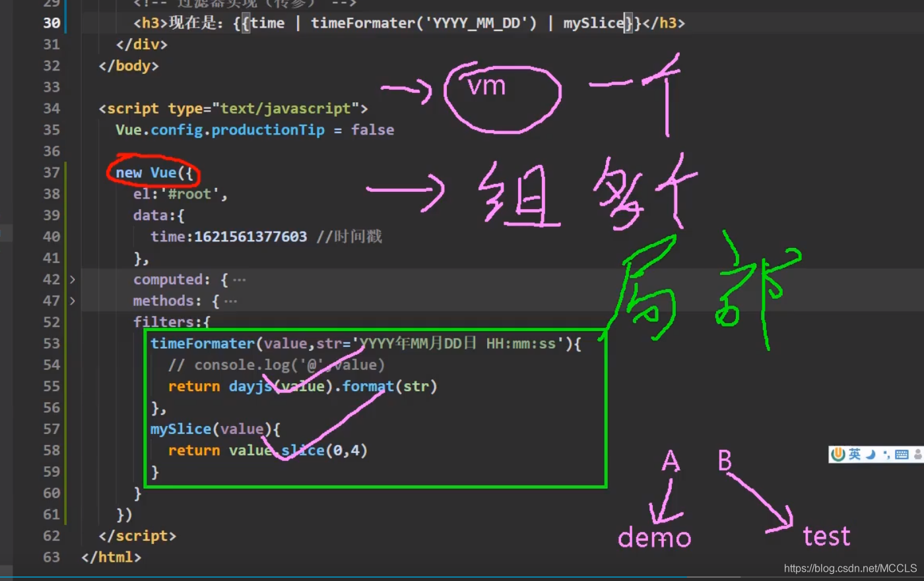Click the timestamp value 1621561377603

pos(251,237)
